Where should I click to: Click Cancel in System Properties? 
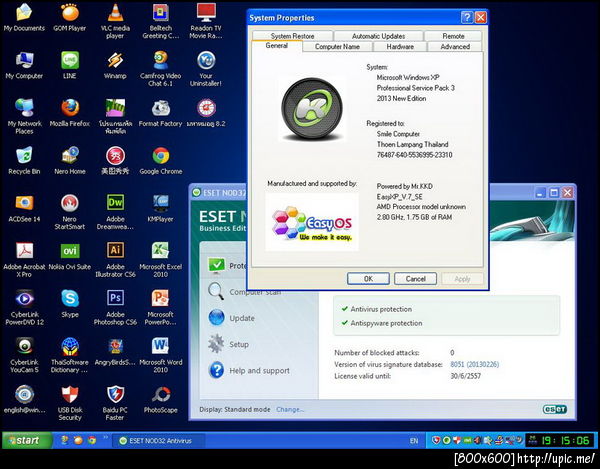(x=416, y=279)
